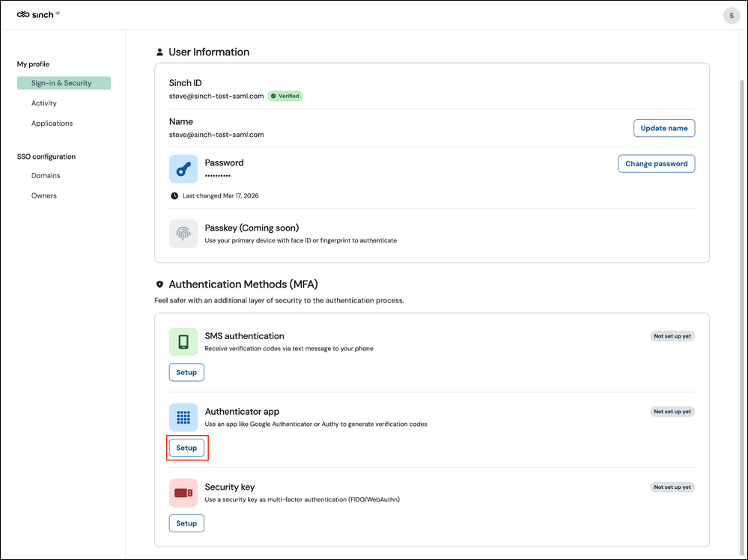Screen dimensions: 748x560
Task: Click the blue password key icon
Action: pos(183,169)
